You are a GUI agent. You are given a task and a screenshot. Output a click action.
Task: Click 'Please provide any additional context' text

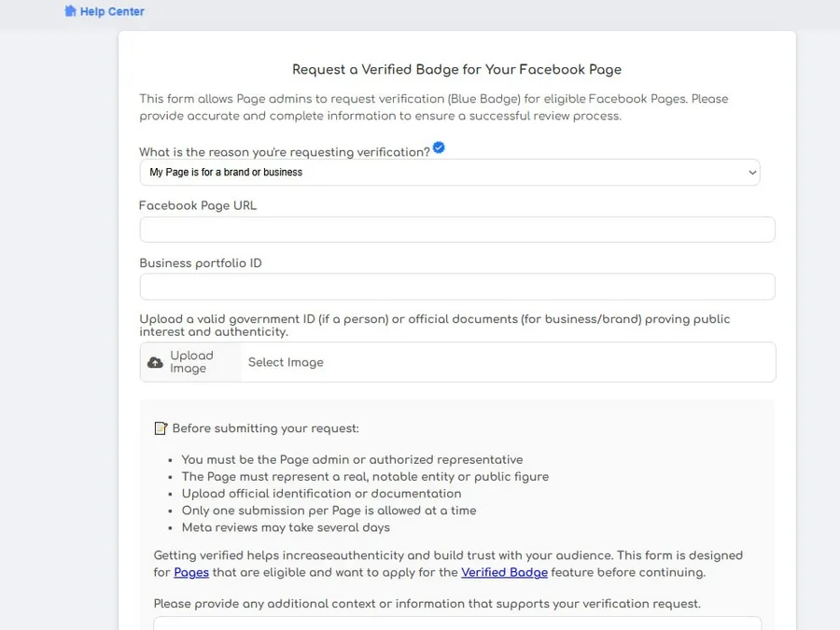point(427,604)
